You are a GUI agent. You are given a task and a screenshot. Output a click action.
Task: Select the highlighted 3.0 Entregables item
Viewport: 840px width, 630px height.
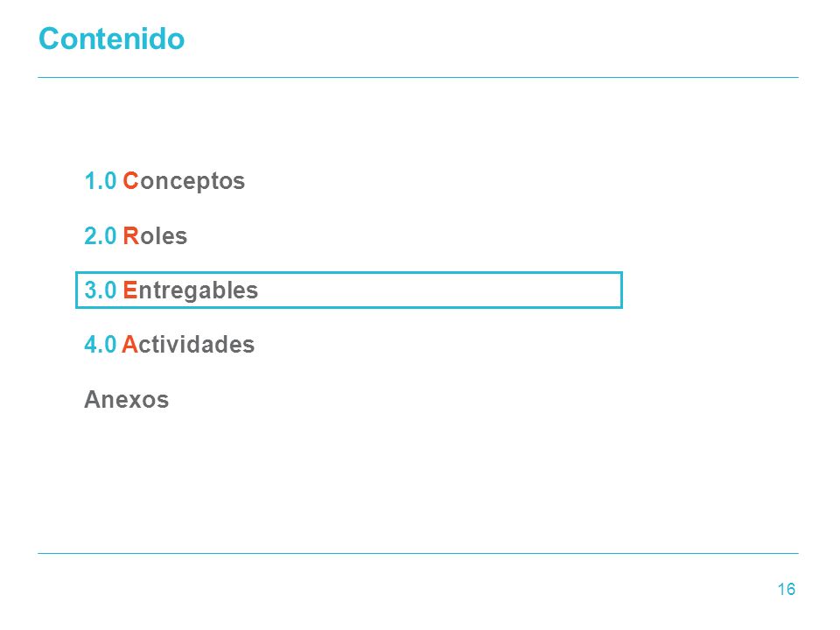click(x=349, y=290)
